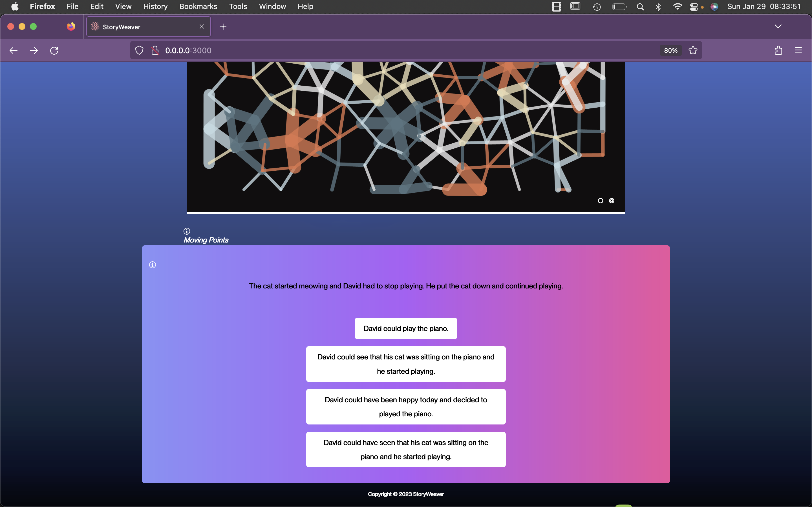The height and width of the screenshot is (507, 812).
Task: Click the info icon in the story panel
Action: click(152, 265)
